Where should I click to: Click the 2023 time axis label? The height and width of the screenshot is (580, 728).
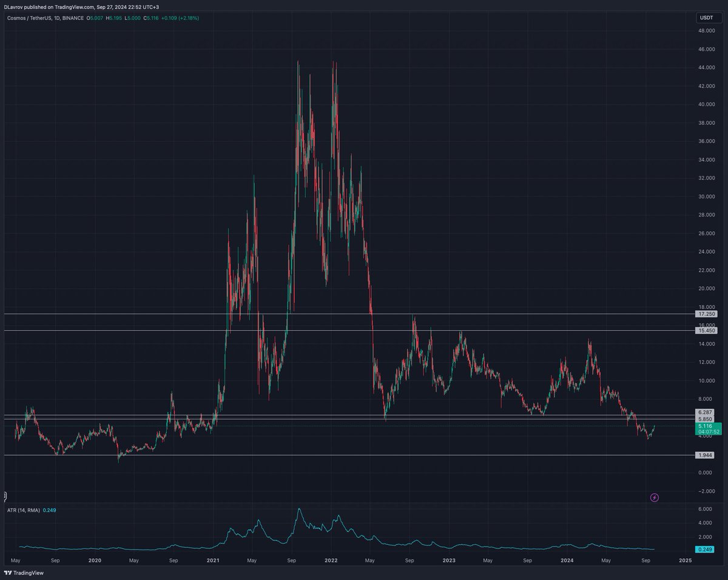[450, 561]
